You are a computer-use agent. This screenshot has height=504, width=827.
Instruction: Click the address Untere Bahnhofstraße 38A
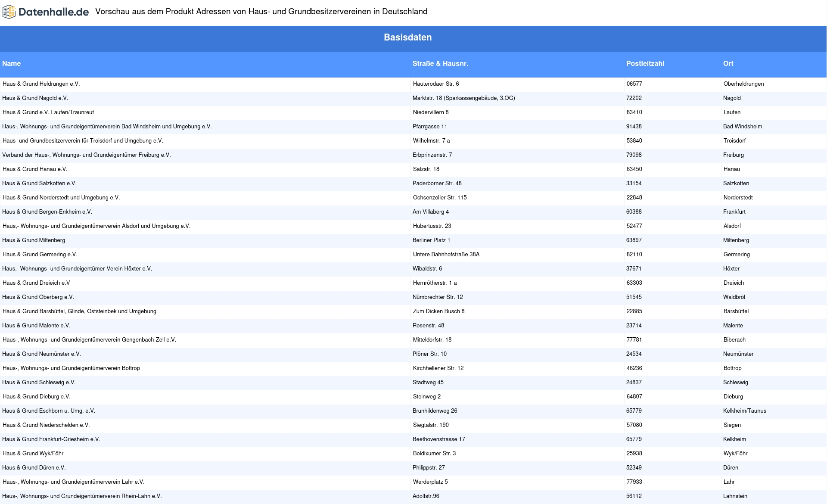tap(446, 255)
